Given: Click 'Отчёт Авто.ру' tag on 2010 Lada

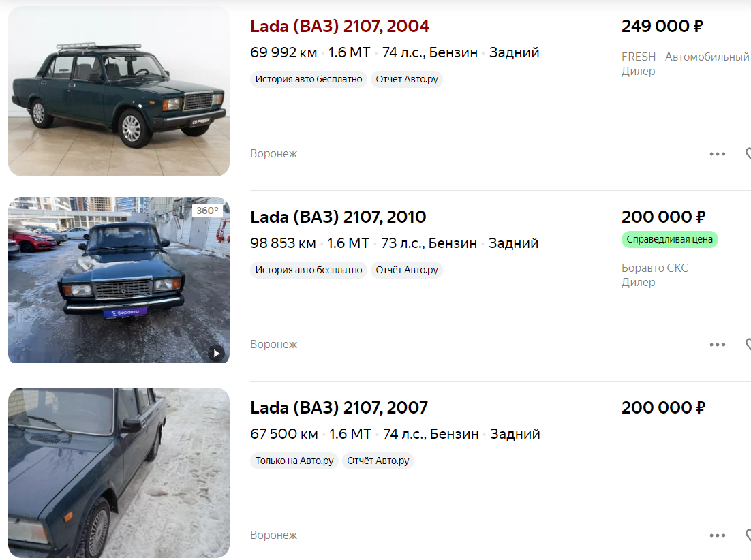Looking at the screenshot, I should coord(406,270).
